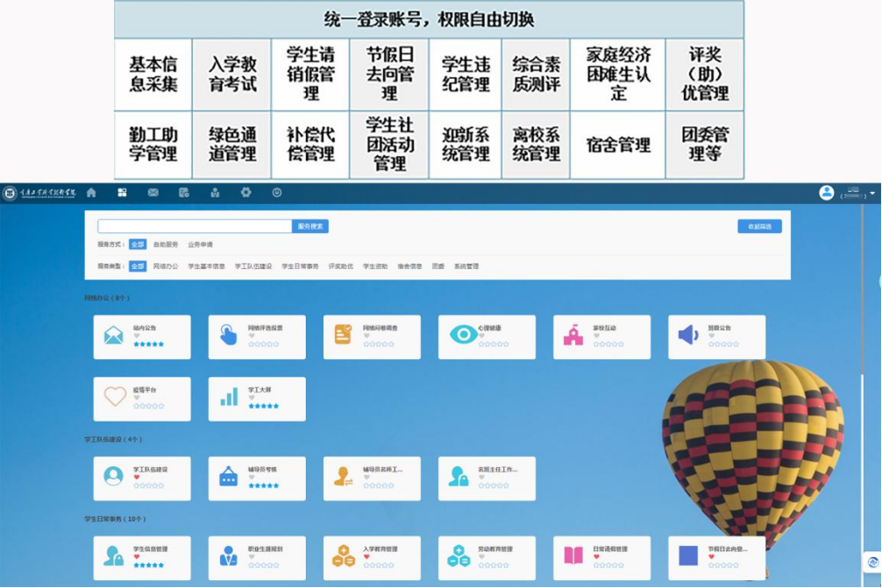The height and width of the screenshot is (588, 882).
Task: Open 站内公告 envelope icon tile
Action: 114,335
